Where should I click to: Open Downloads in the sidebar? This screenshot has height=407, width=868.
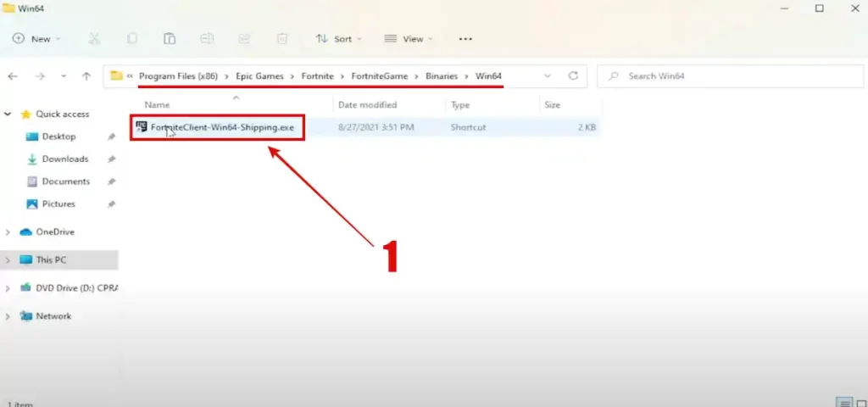pyautogui.click(x=64, y=159)
